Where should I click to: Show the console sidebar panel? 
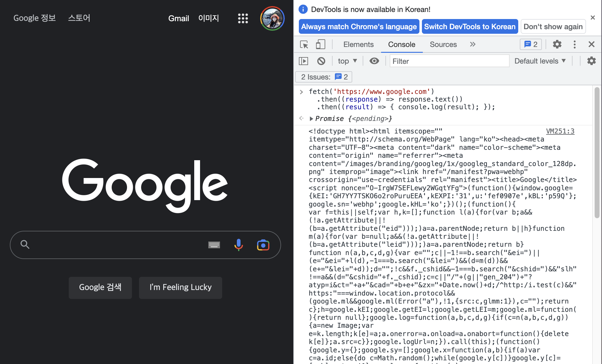(303, 61)
